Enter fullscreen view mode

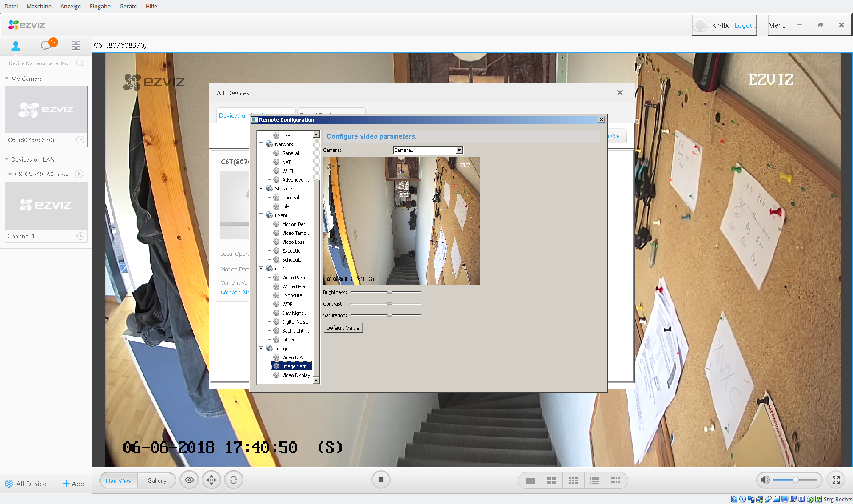tap(836, 480)
